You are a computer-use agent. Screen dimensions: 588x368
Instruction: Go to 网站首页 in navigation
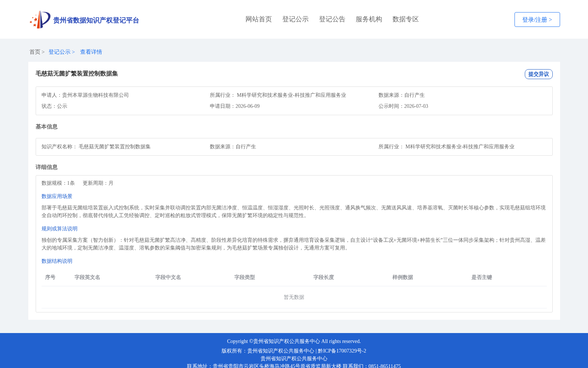259,19
